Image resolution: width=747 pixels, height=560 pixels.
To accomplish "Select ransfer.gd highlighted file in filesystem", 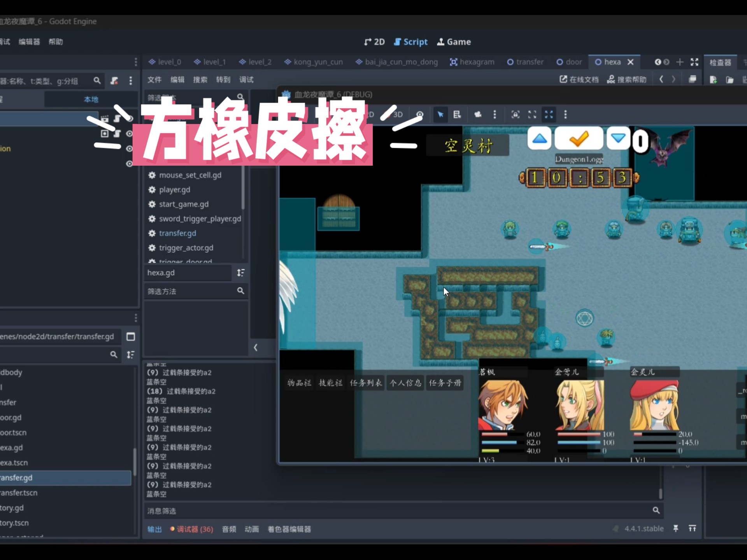I will pos(65,478).
